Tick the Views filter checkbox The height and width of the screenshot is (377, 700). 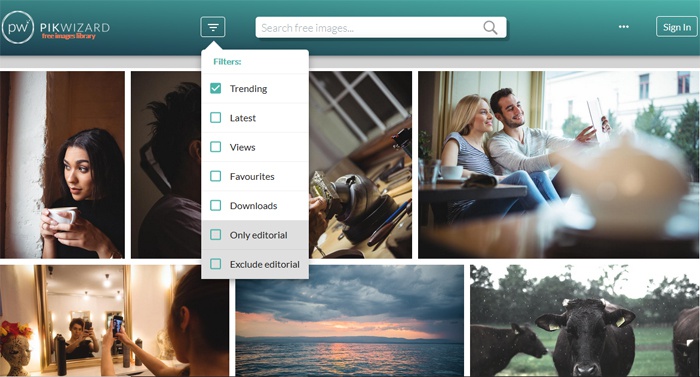[216, 147]
